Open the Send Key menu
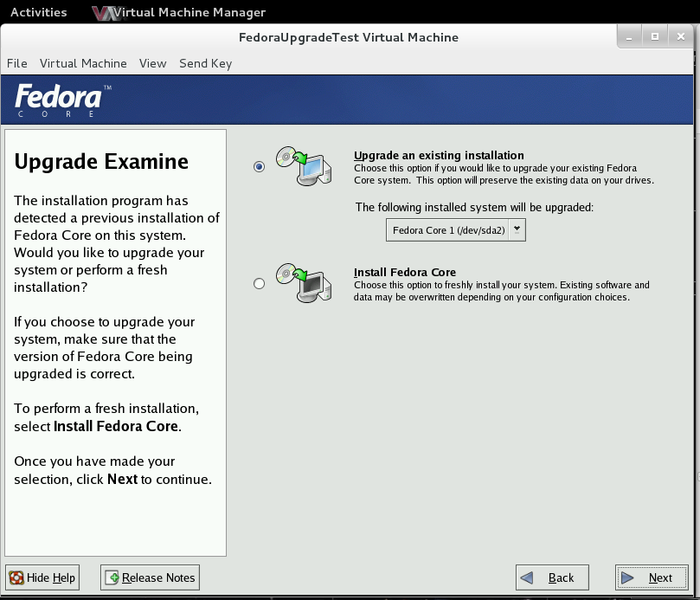 point(205,63)
